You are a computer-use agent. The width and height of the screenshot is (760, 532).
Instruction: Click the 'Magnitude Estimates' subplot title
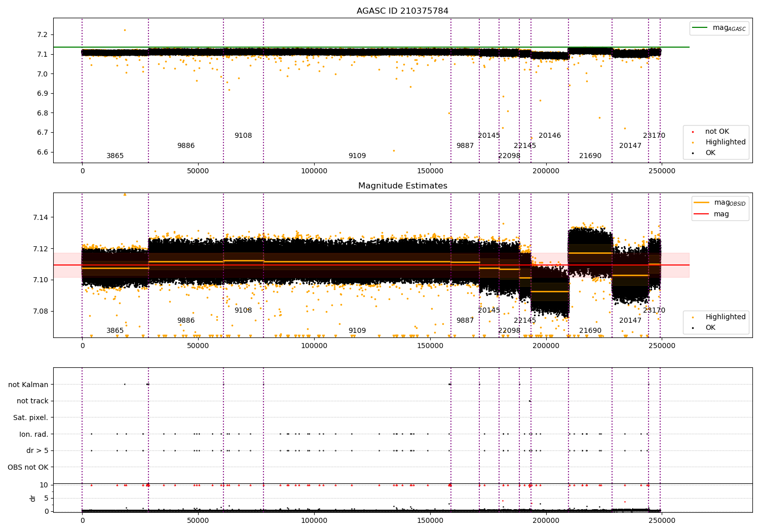click(402, 186)
